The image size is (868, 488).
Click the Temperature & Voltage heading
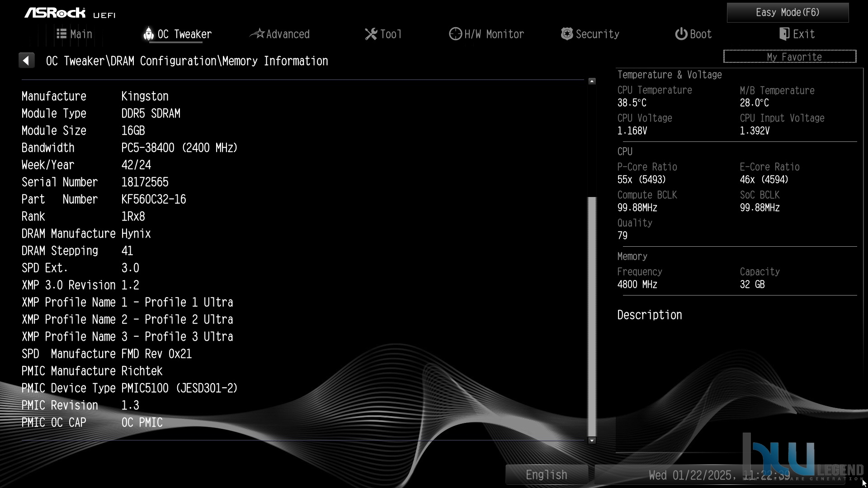tap(670, 75)
